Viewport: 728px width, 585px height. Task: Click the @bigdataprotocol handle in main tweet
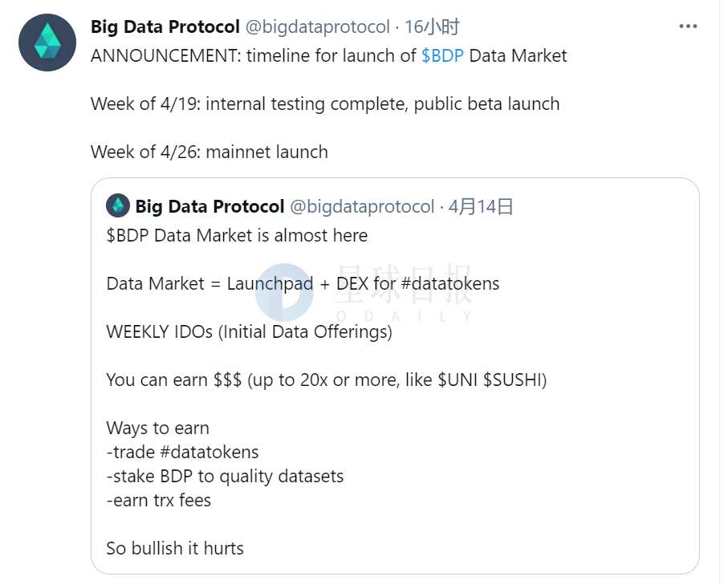(x=317, y=26)
